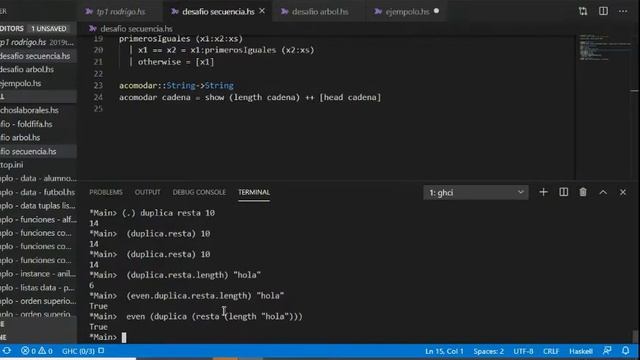Click the terminal scrollbar thumb
This screenshot has height=360, width=640.
(x=635, y=336)
